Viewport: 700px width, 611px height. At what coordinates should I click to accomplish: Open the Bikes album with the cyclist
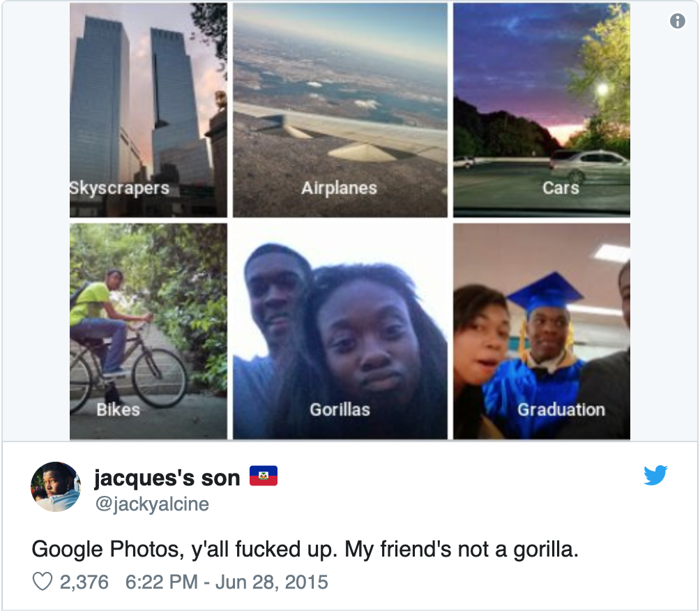pyautogui.click(x=149, y=331)
